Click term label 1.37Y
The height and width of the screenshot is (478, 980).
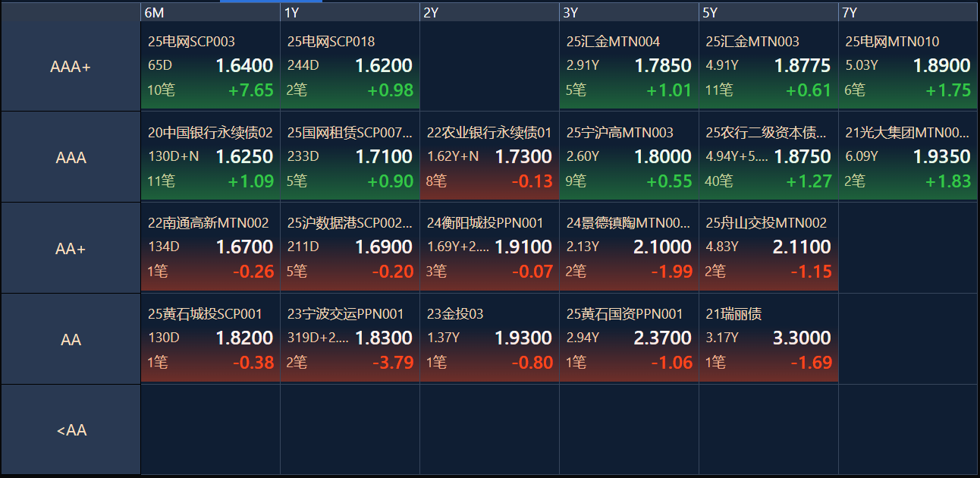443,338
